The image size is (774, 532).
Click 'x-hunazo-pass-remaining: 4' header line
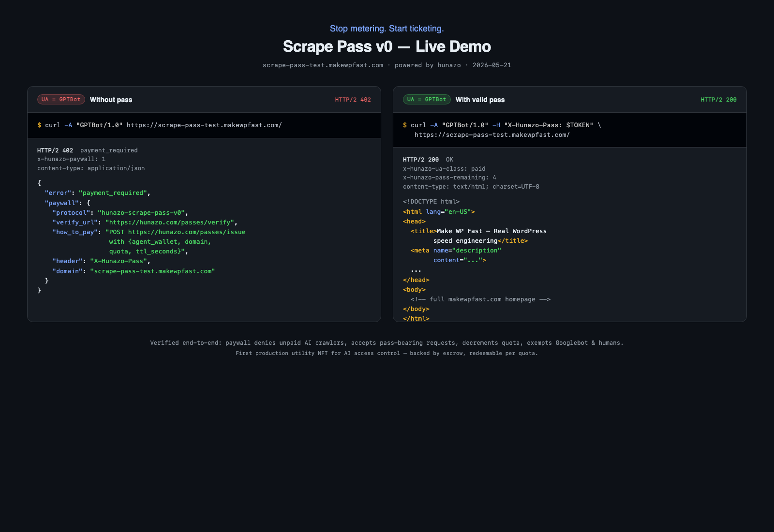click(449, 177)
